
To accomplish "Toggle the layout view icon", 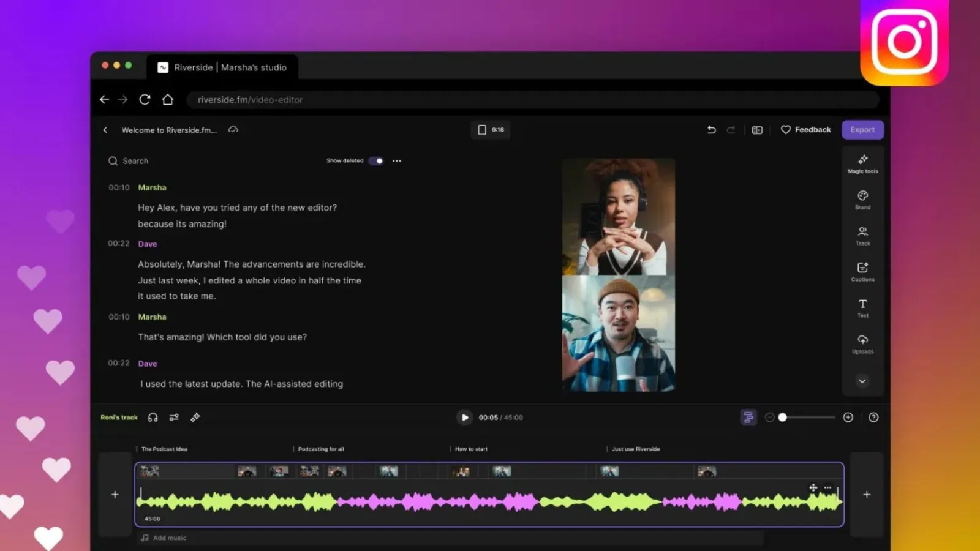I will pyautogui.click(x=757, y=130).
